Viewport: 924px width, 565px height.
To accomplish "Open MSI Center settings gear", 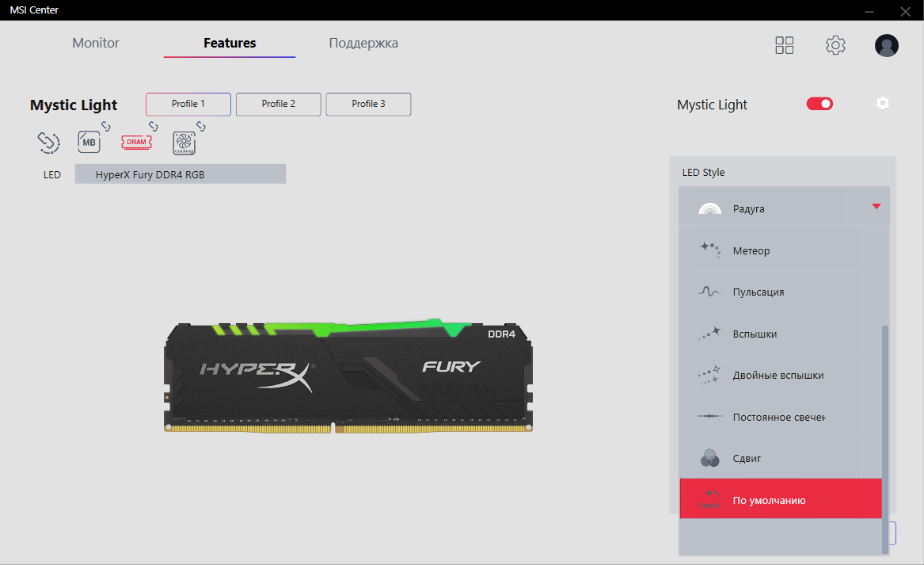I will (835, 45).
